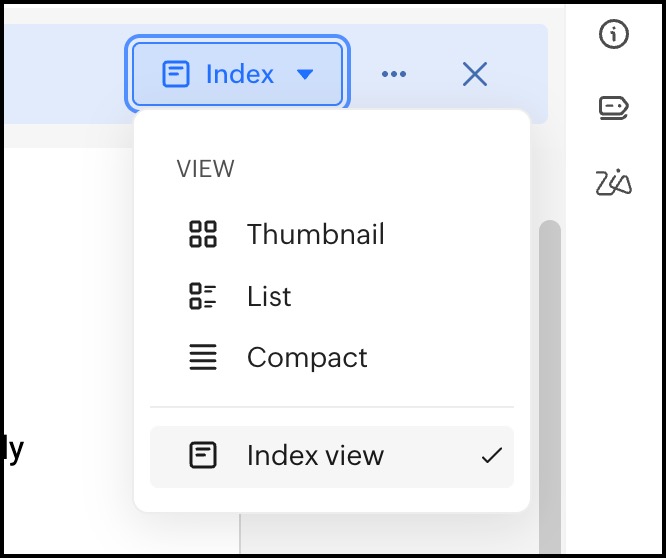Click the Thumbnail grid icon
The height and width of the screenshot is (558, 666).
(203, 235)
